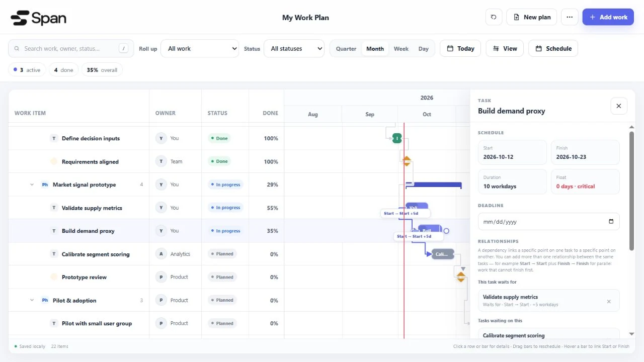The width and height of the screenshot is (644, 362).
Task: Collapse the Market signal prototype phase
Action: (x=32, y=185)
